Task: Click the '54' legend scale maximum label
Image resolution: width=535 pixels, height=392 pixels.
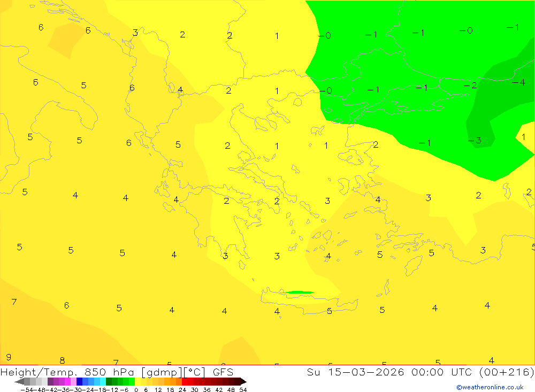Action: (x=243, y=390)
